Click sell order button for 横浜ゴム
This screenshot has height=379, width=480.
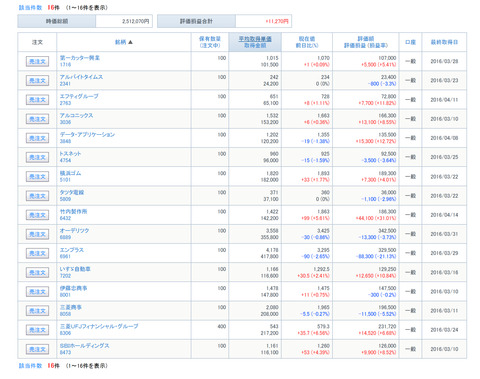point(37,177)
